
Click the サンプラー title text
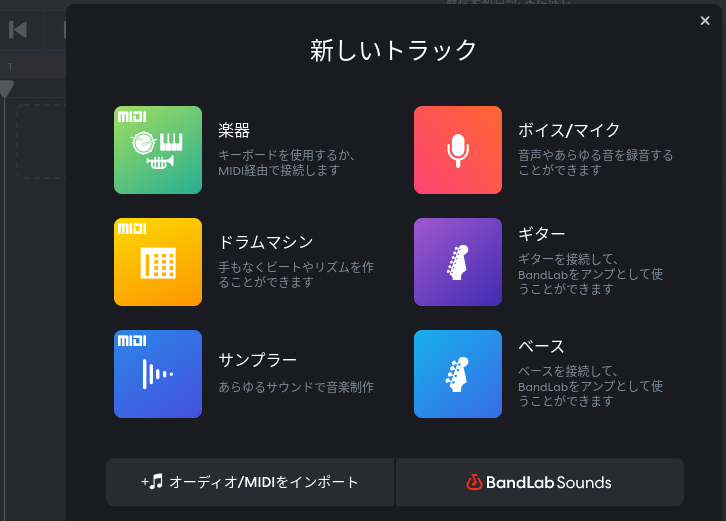(x=257, y=360)
